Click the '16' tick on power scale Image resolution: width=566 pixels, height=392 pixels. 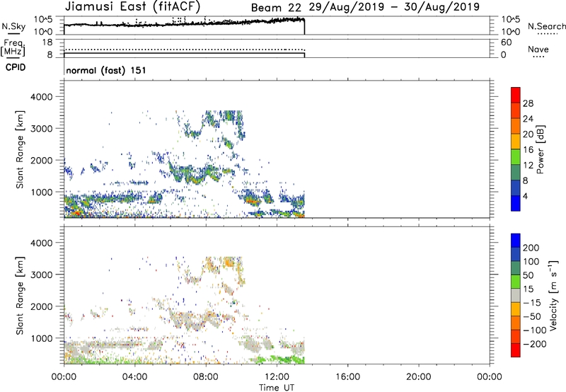(528, 150)
